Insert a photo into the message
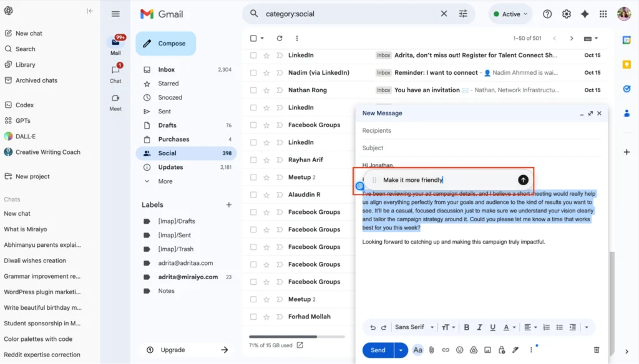Viewport: 639px width, 364px height. [488, 350]
